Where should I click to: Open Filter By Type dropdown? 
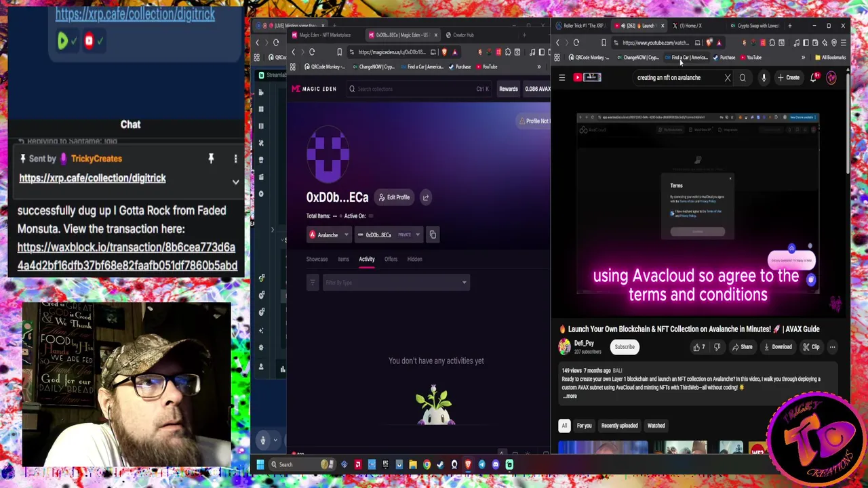(396, 283)
